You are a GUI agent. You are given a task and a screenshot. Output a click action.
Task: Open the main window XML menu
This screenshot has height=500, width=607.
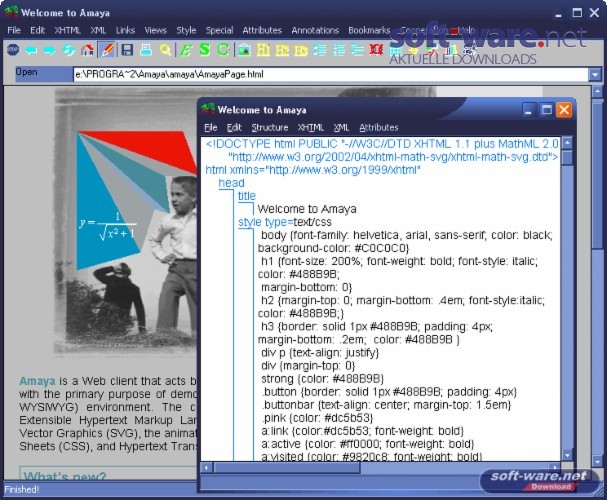(98, 30)
